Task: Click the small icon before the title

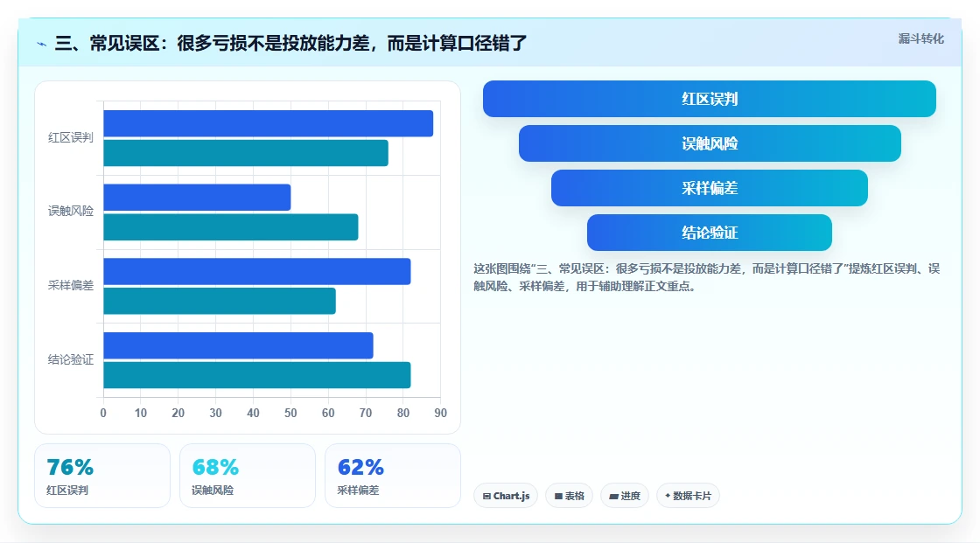Action: [41, 44]
